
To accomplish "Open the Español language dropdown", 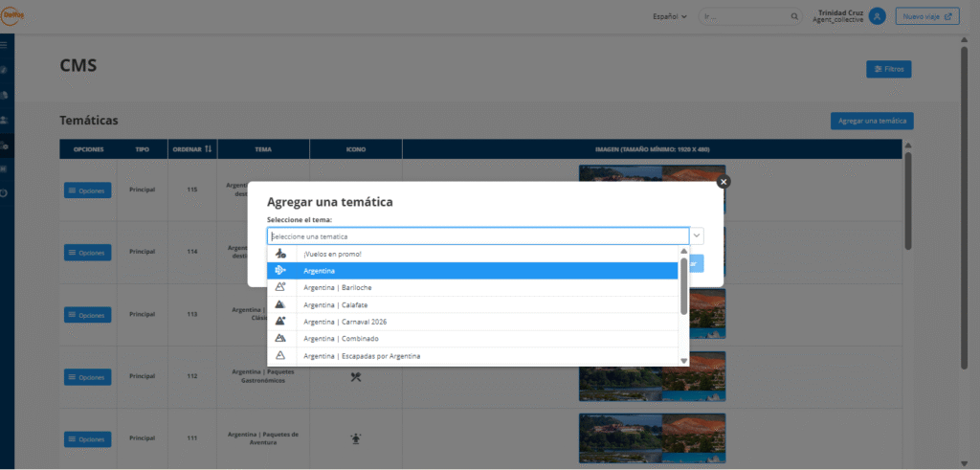I will click(x=670, y=16).
